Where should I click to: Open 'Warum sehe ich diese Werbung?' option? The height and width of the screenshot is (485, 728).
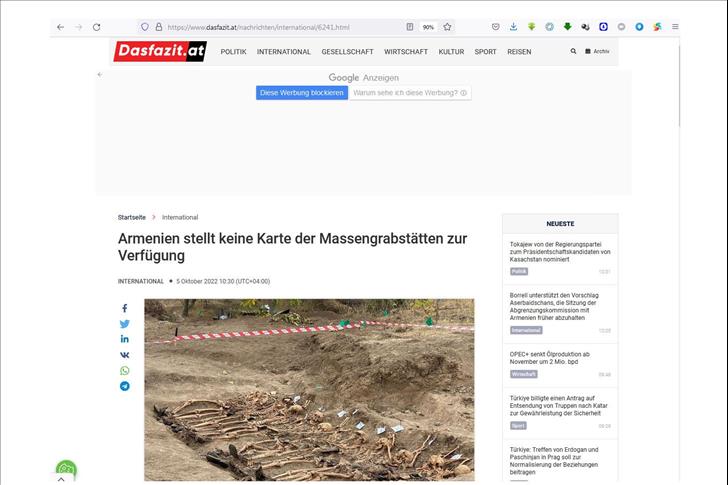tap(409, 93)
